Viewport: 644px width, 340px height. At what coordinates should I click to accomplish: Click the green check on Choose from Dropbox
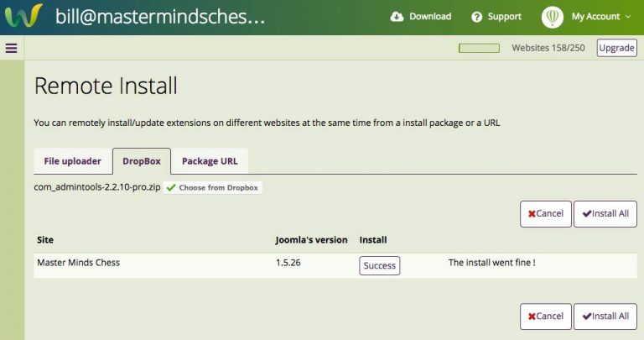171,187
